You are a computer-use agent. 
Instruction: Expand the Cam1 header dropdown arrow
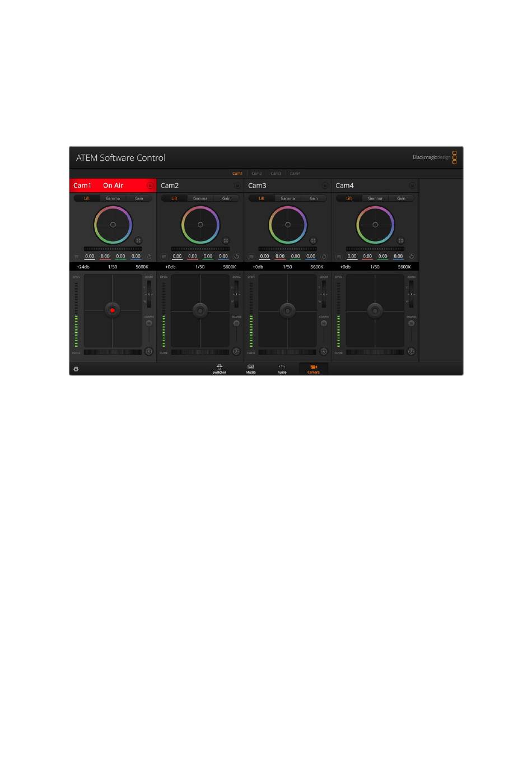pyautogui.click(x=150, y=185)
